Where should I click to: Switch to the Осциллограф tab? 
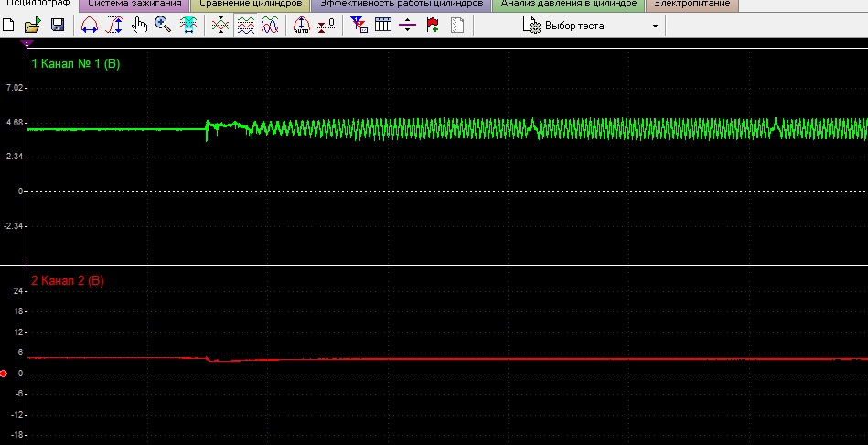(38, 4)
